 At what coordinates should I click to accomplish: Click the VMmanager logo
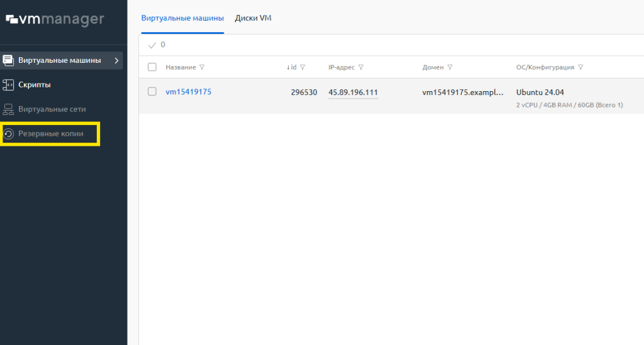point(55,19)
